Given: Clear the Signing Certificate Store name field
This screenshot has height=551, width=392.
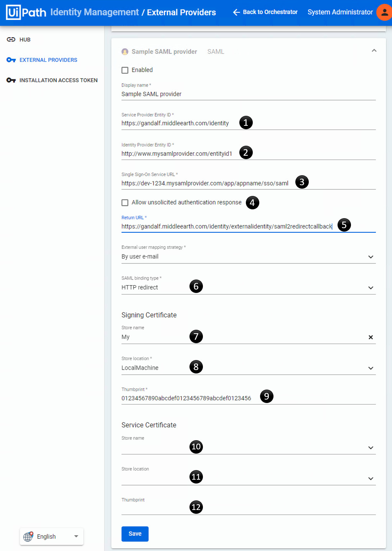Looking at the screenshot, I should 371,337.
